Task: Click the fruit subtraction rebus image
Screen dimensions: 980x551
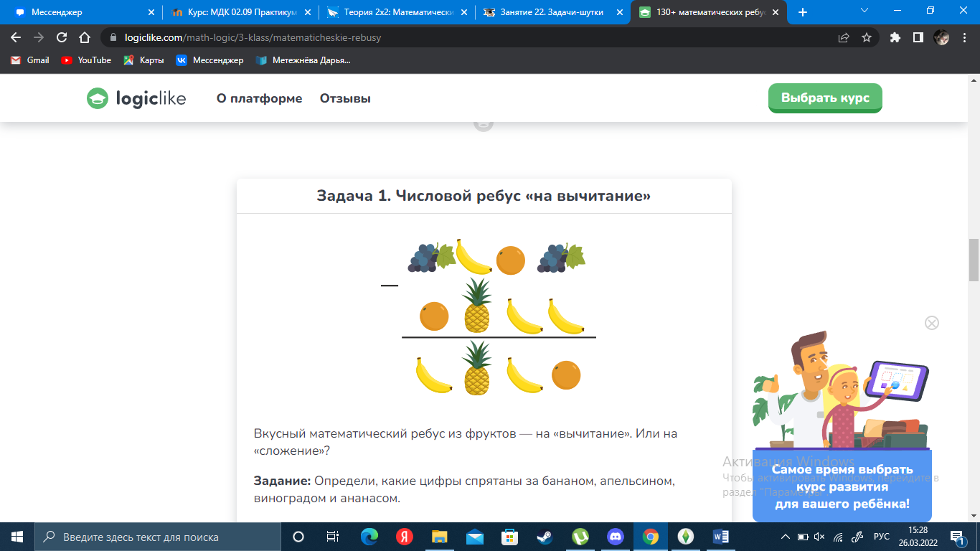Action: (489, 317)
